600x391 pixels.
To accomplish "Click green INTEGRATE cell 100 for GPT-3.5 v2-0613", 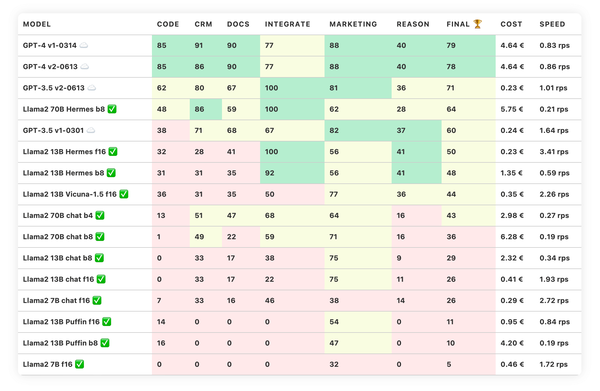I will click(292, 88).
